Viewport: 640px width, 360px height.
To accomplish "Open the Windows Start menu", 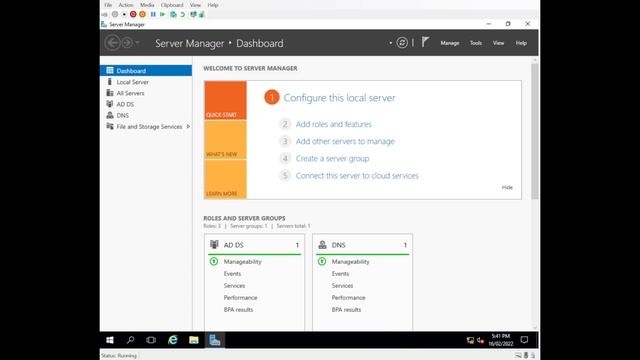I will point(110,340).
